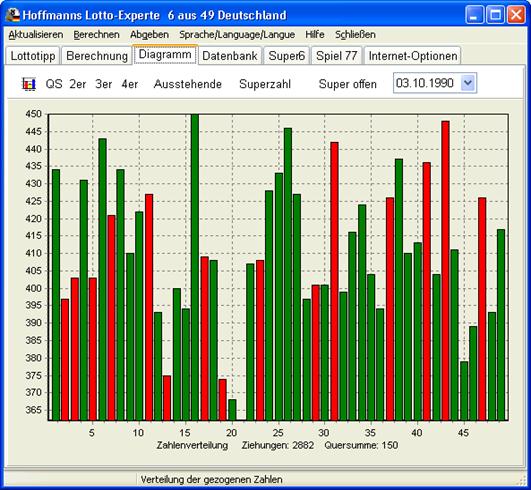Open the Berechnung tab
Viewport: 531px width, 490px height.
tap(97, 56)
